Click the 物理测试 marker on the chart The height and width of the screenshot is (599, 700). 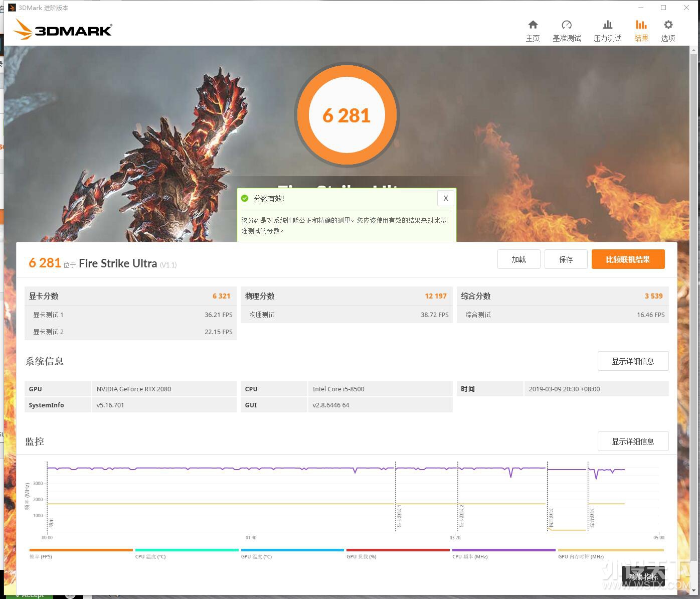coord(551,519)
